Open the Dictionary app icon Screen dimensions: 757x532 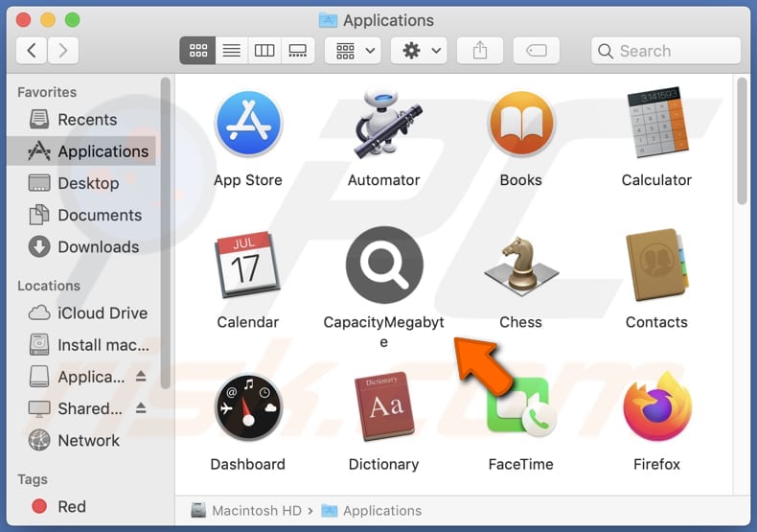(384, 407)
